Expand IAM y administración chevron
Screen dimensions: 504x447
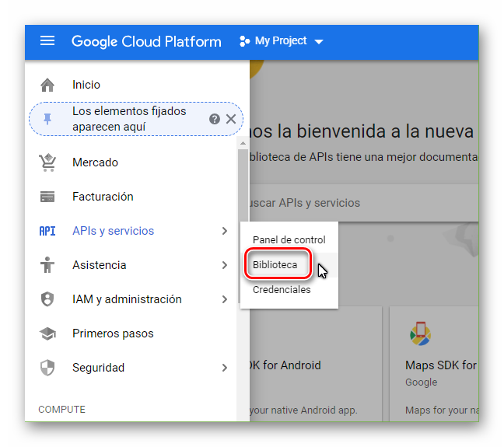[225, 299]
